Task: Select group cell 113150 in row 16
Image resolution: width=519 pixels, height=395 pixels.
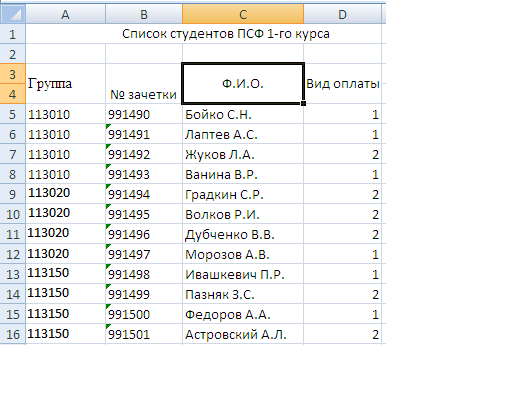Action: click(65, 334)
